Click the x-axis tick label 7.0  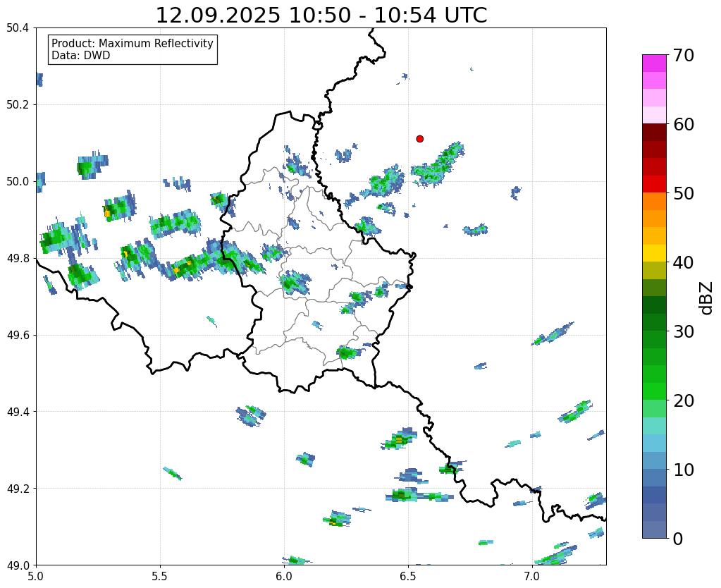[x=532, y=576]
